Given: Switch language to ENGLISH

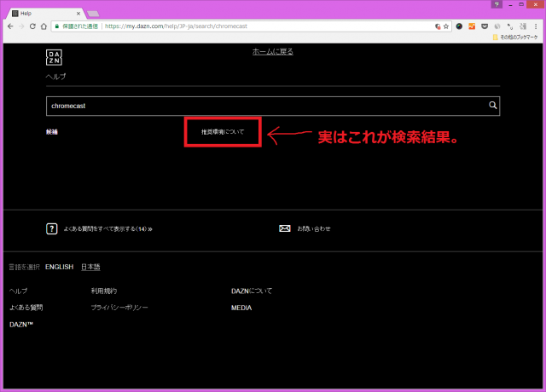Looking at the screenshot, I should tap(59, 267).
